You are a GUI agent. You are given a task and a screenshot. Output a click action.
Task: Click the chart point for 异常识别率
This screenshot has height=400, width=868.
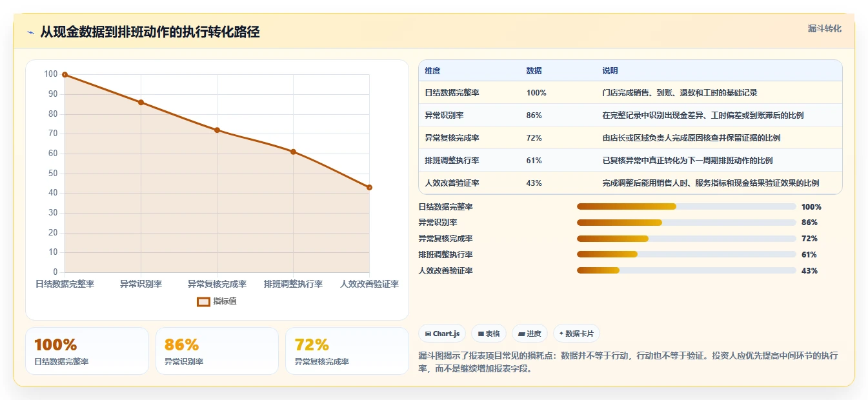141,102
